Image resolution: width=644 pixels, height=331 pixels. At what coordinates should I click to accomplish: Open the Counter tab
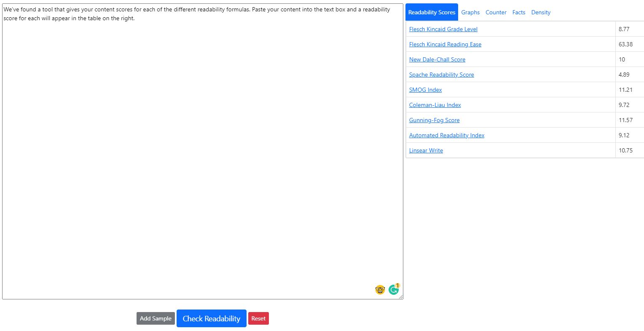point(496,12)
